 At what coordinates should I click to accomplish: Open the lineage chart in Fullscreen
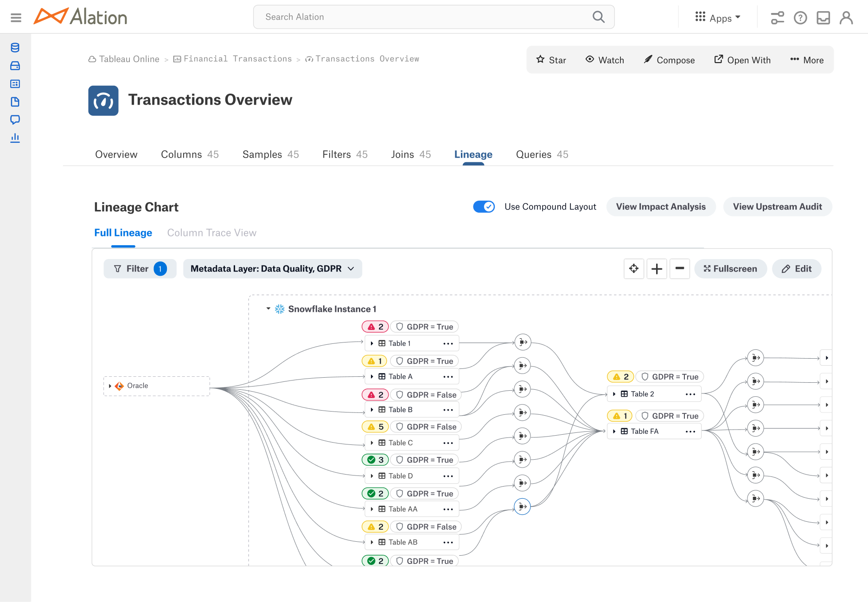click(x=730, y=269)
